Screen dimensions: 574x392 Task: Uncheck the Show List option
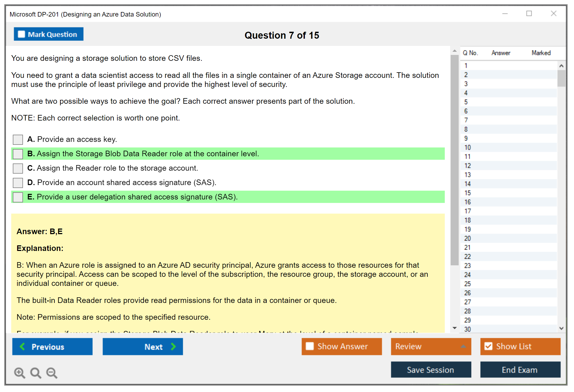coord(488,346)
